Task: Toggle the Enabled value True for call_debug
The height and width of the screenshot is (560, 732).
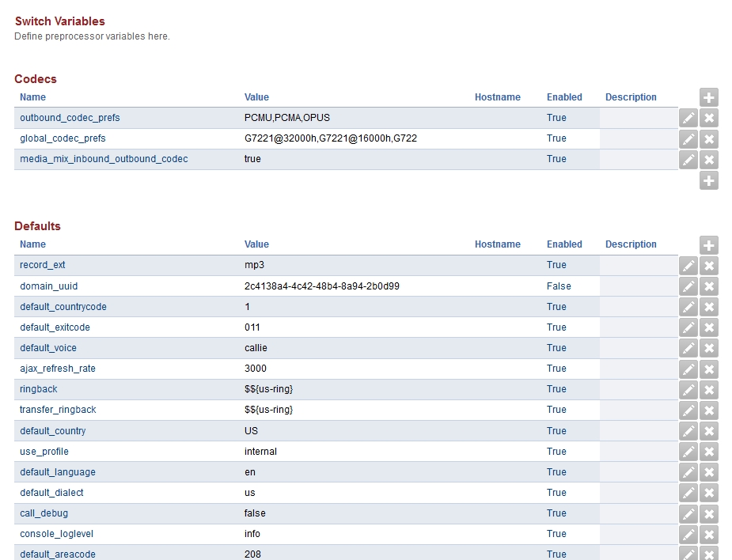Action: (x=556, y=513)
